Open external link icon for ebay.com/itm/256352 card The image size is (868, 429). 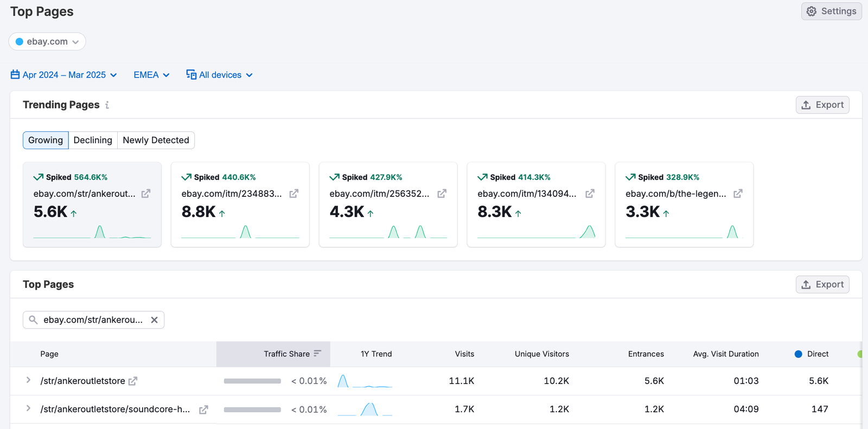[x=442, y=194]
